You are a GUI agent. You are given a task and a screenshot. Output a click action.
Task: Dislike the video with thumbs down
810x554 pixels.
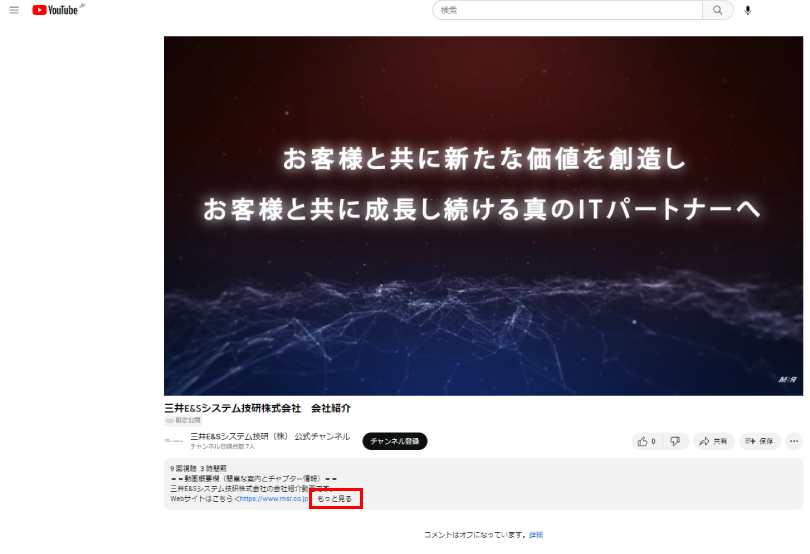[675, 441]
